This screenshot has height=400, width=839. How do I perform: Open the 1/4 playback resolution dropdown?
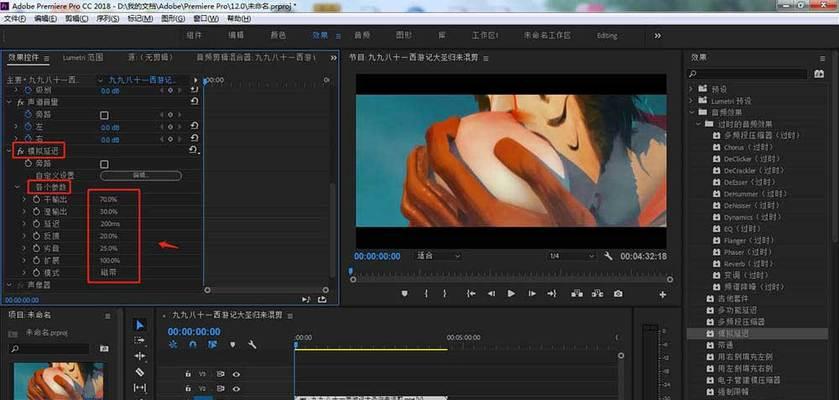pyautogui.click(x=571, y=256)
